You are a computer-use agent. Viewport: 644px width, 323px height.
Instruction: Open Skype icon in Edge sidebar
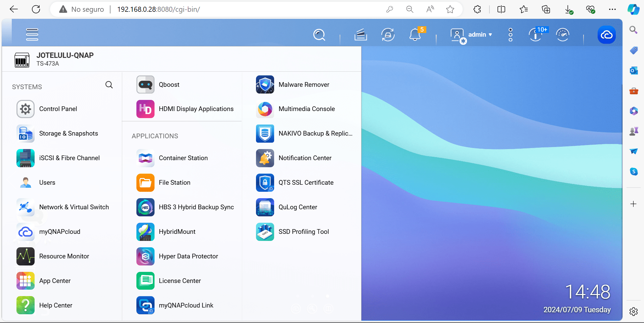point(634,172)
